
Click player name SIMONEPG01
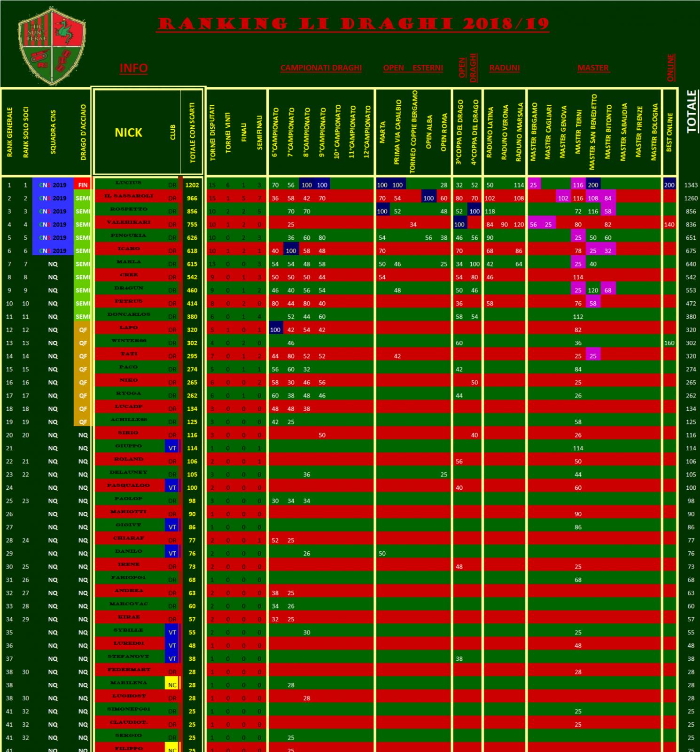(x=128, y=709)
